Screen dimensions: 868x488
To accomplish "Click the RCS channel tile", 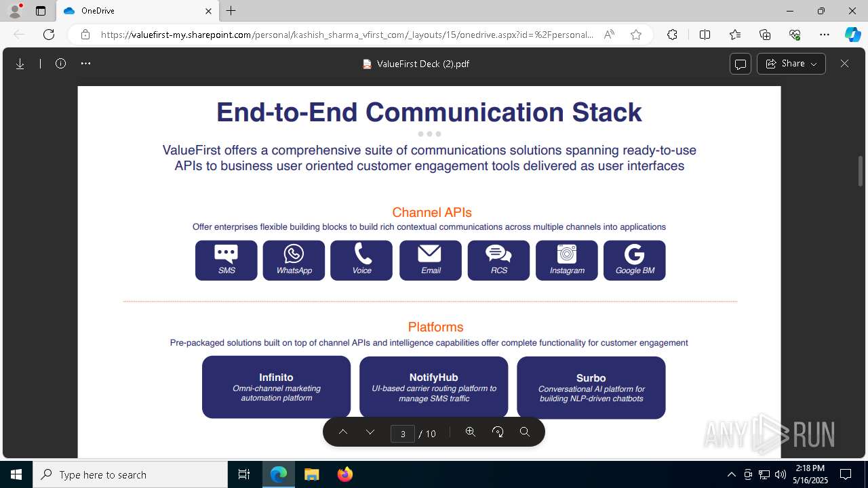I will tap(498, 260).
